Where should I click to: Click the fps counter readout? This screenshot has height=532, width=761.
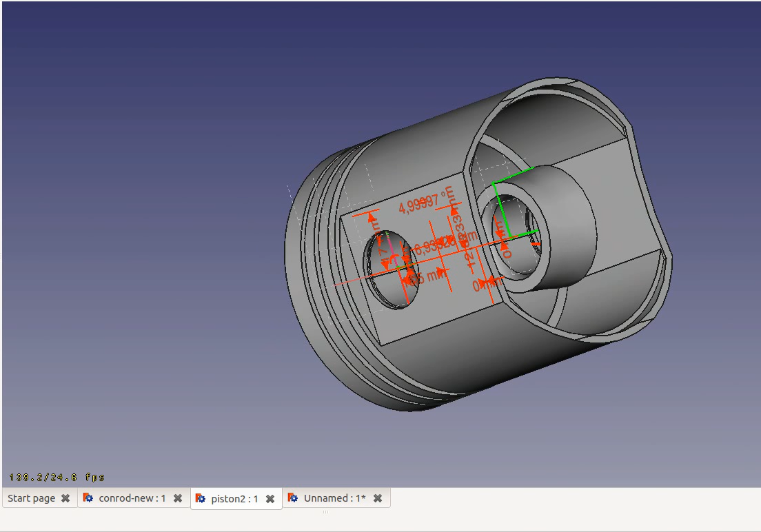point(57,478)
